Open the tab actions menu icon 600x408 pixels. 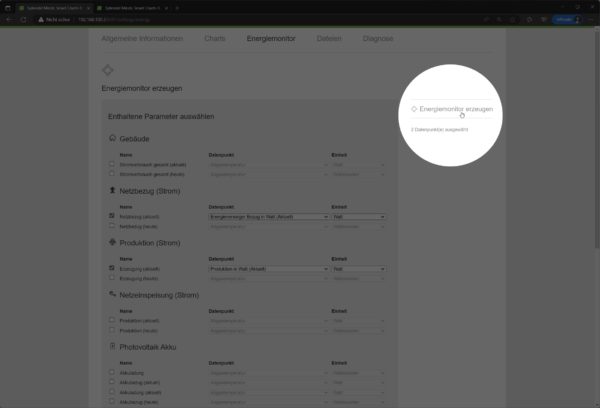pos(8,8)
